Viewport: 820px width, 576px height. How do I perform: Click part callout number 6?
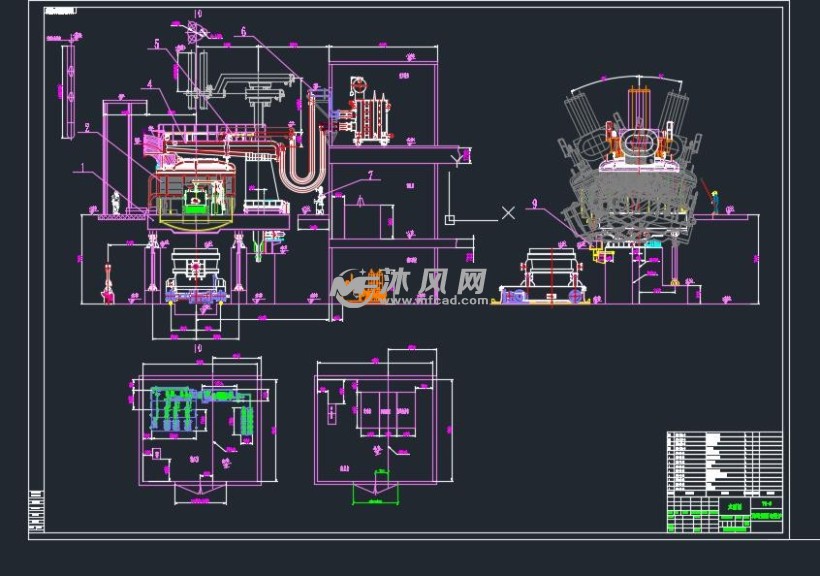point(243,31)
